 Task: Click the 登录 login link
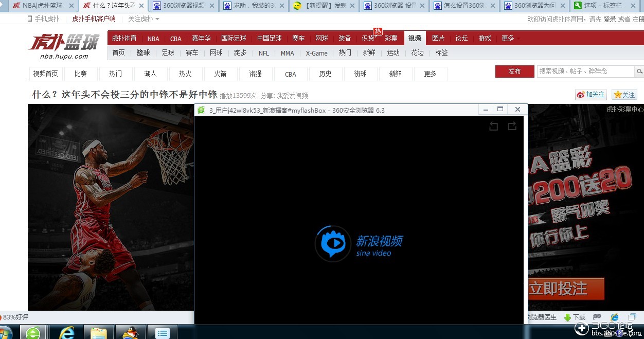[x=610, y=19]
